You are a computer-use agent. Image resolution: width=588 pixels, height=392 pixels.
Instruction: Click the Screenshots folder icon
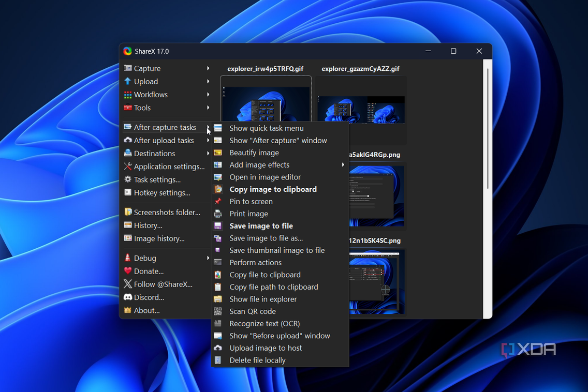coord(128,212)
